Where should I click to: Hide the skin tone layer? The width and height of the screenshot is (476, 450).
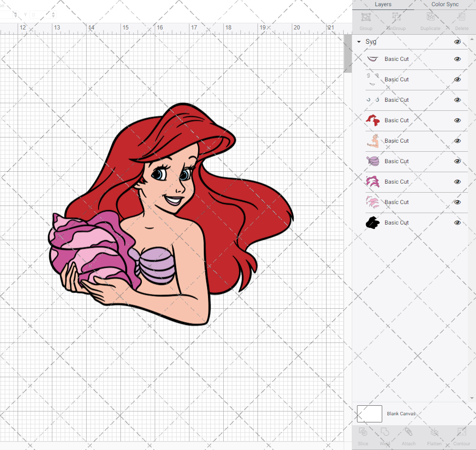(x=457, y=141)
